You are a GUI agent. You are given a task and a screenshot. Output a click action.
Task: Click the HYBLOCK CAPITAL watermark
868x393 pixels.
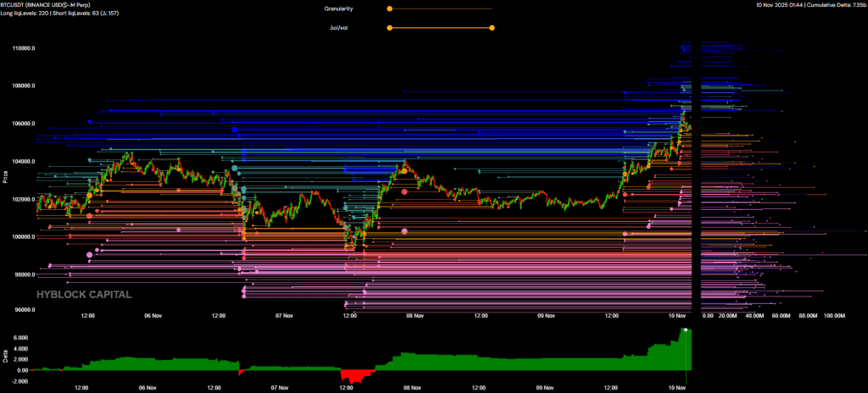[83, 295]
